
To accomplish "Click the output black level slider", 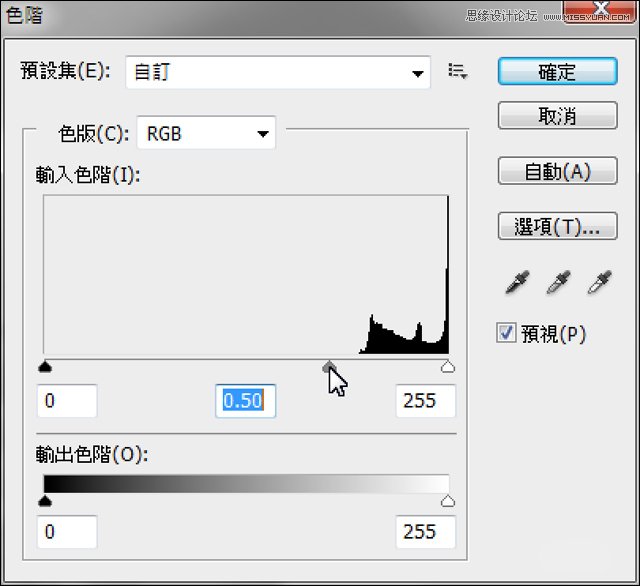I will tap(45, 500).
